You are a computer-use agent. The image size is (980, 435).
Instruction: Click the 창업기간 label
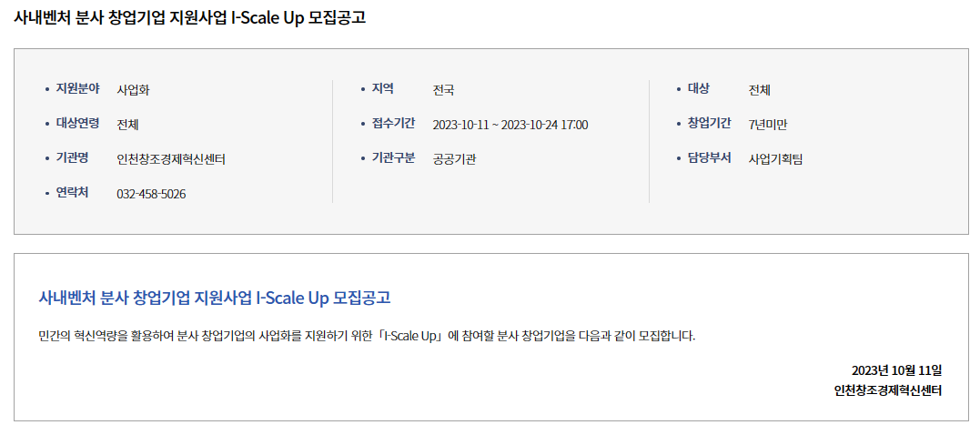click(710, 123)
